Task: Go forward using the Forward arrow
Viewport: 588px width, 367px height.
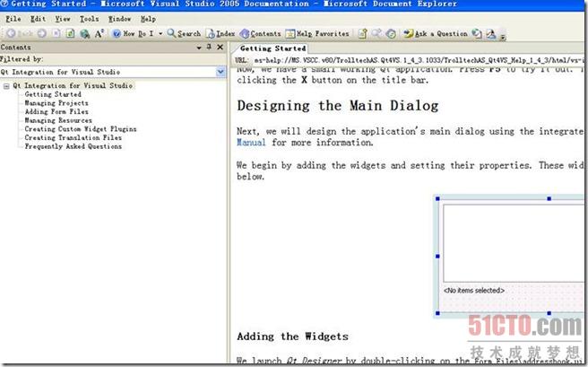Action: (41, 33)
